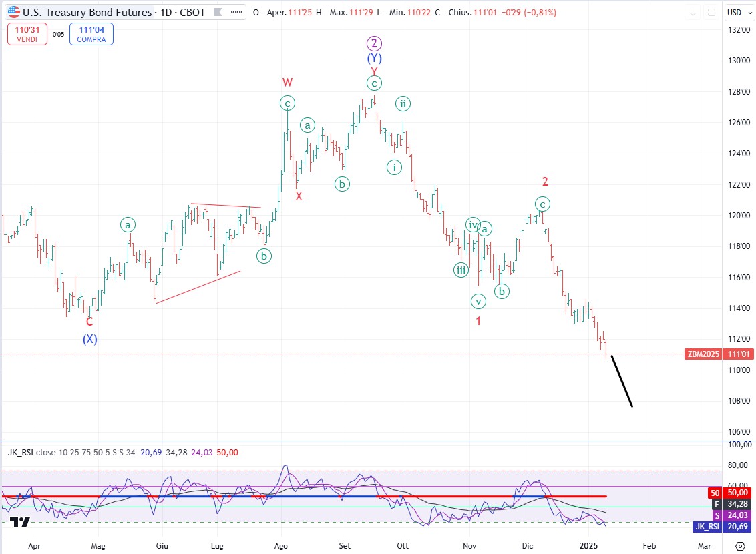This screenshot has height=554, width=756.
Task: Open time axis settings gear
Action: coord(739,546)
